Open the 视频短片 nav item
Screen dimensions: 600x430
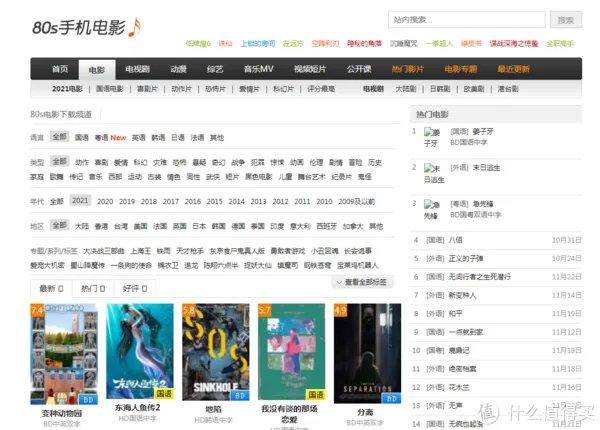pos(310,69)
